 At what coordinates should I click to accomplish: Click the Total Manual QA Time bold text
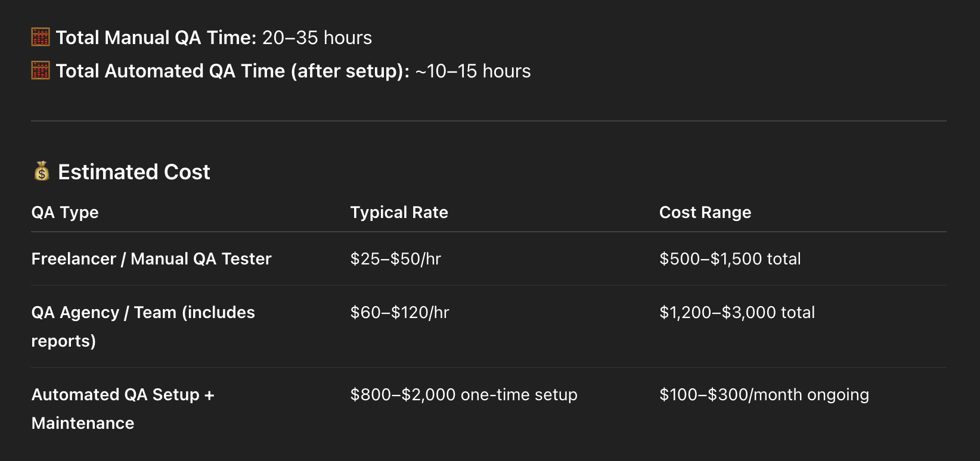tap(156, 38)
